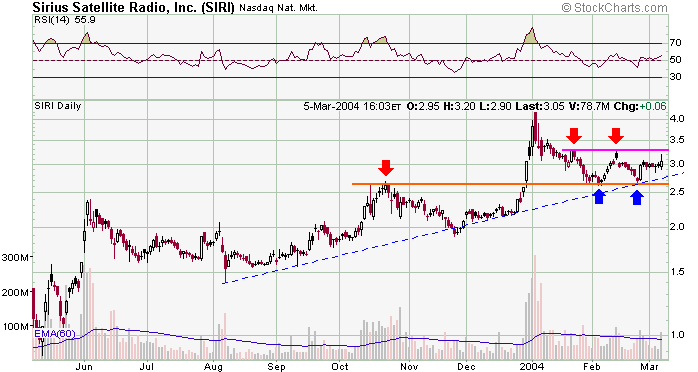Image resolution: width=698 pixels, height=372 pixels.
Task: Click the Jun date axis label
Action: 84,367
